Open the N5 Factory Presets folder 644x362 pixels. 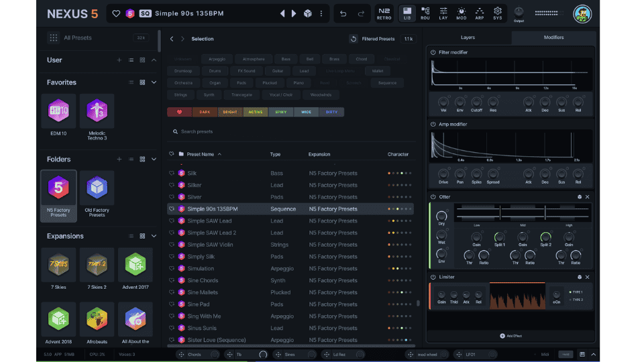58,196
